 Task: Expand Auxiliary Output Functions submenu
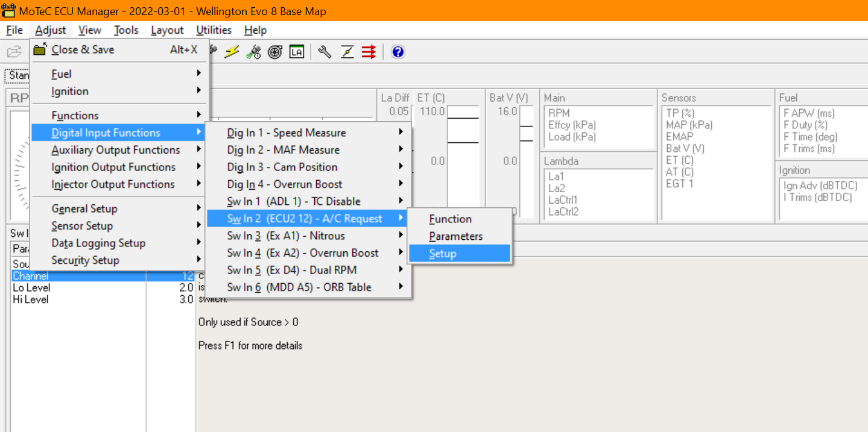tap(119, 150)
